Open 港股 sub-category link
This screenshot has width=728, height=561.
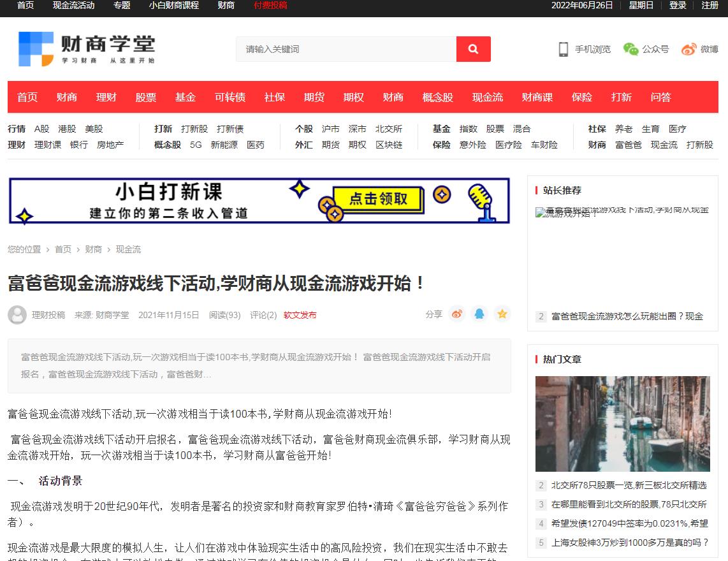(67, 129)
